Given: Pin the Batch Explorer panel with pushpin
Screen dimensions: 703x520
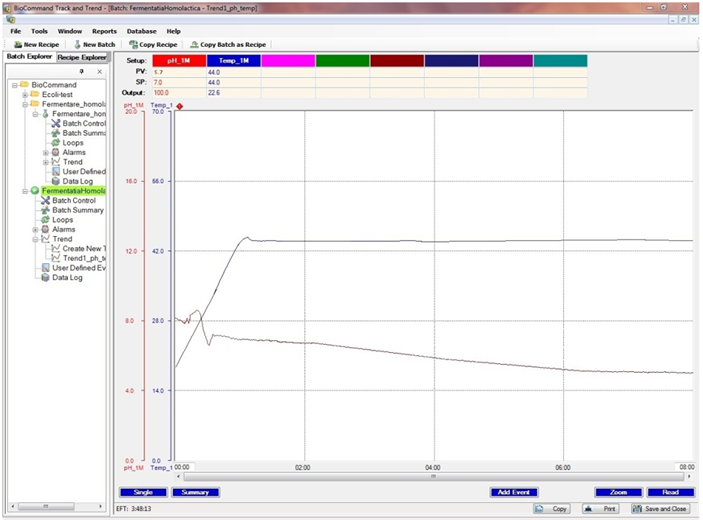Looking at the screenshot, I should [83, 72].
